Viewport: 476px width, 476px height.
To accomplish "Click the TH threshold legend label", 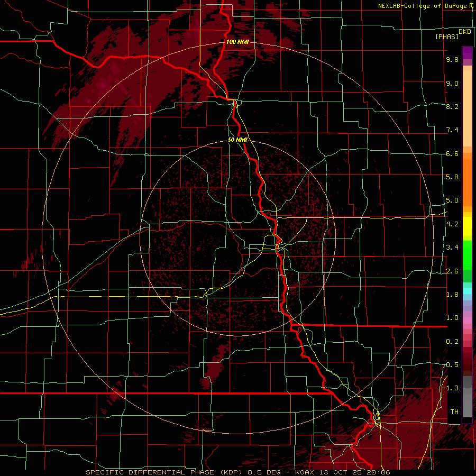I will pos(454,411).
